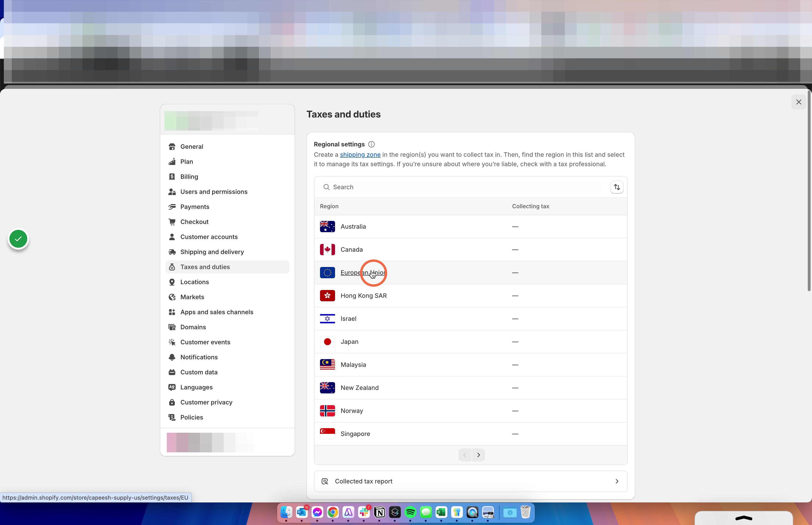Click the Shipping and delivery truck icon

point(172,252)
